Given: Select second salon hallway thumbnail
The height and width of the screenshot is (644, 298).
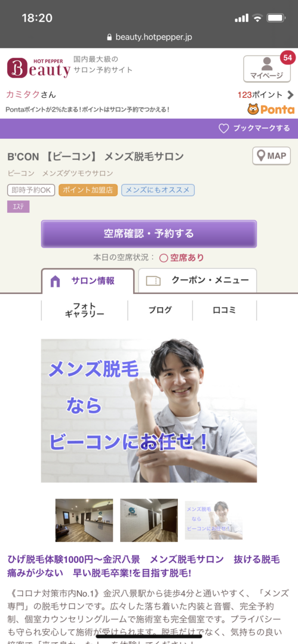Looking at the screenshot, I should click(149, 521).
